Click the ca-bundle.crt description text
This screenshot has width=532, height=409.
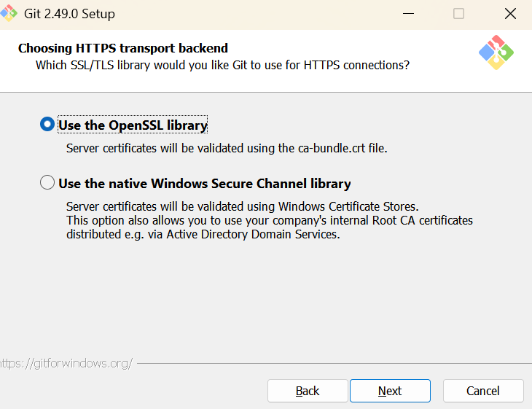pyautogui.click(x=227, y=148)
